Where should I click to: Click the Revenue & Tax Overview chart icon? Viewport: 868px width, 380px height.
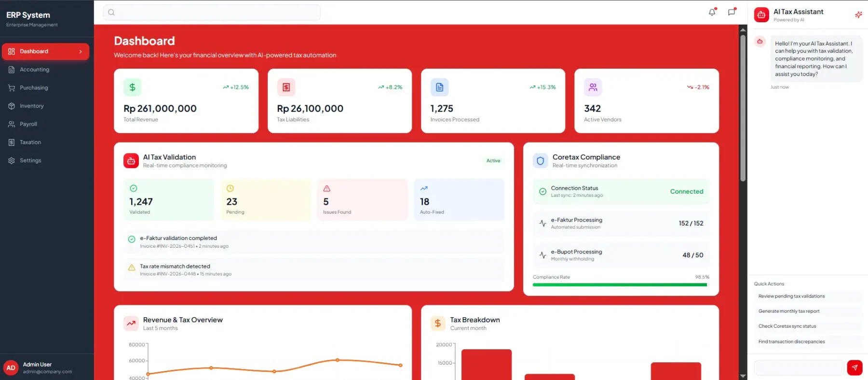[x=131, y=324]
